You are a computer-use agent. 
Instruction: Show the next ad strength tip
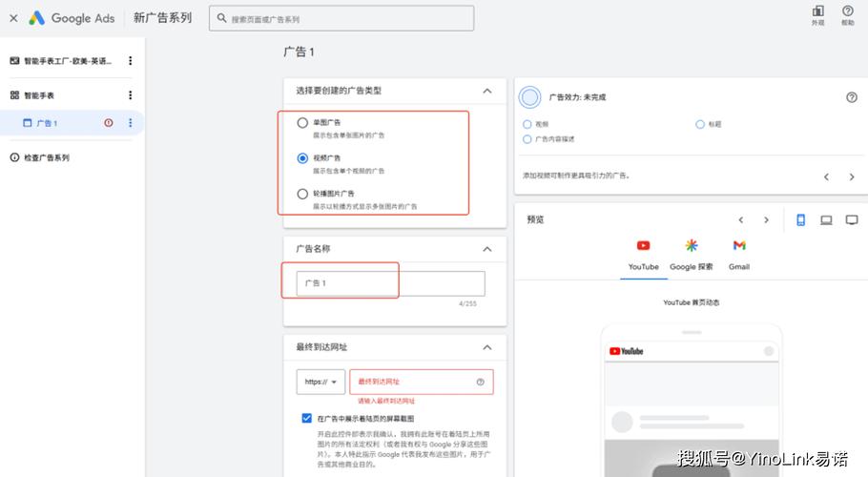[852, 177]
